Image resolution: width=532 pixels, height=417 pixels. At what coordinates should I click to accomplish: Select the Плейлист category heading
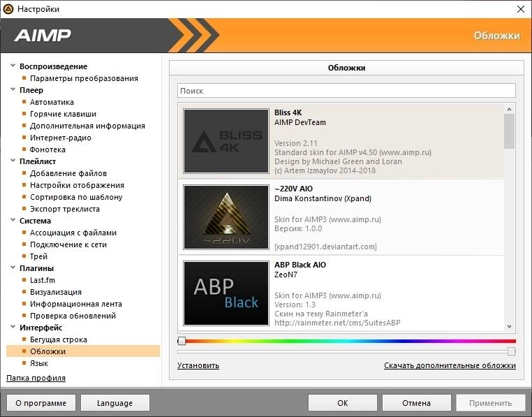click(37, 161)
